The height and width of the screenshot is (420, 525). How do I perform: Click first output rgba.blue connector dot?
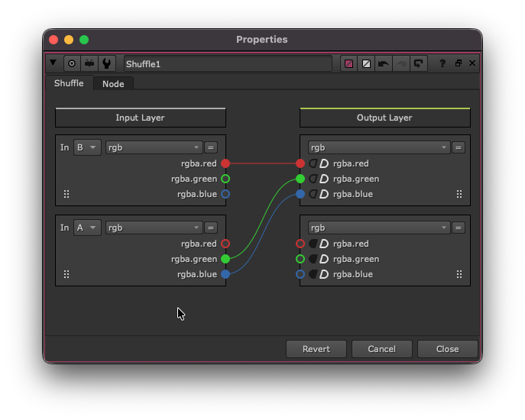tap(300, 194)
